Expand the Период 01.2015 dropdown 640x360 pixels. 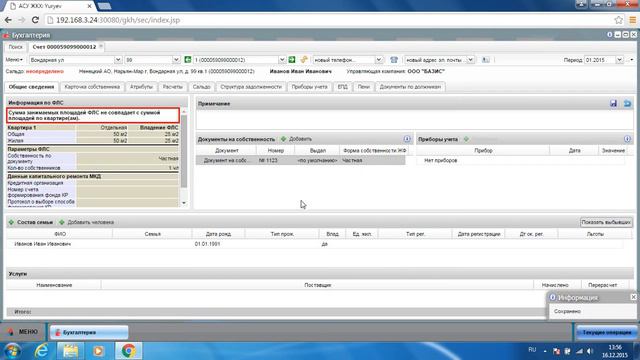click(619, 60)
